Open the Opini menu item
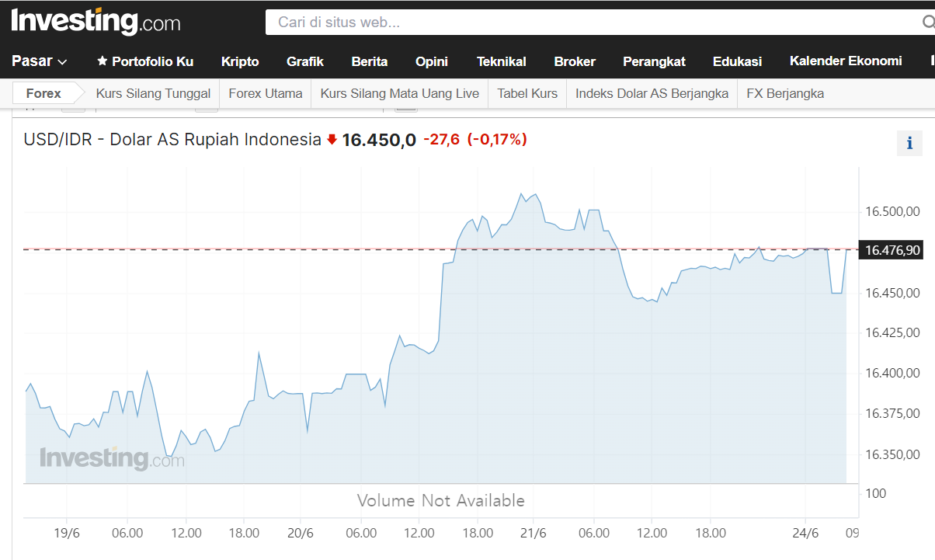 [x=432, y=61]
